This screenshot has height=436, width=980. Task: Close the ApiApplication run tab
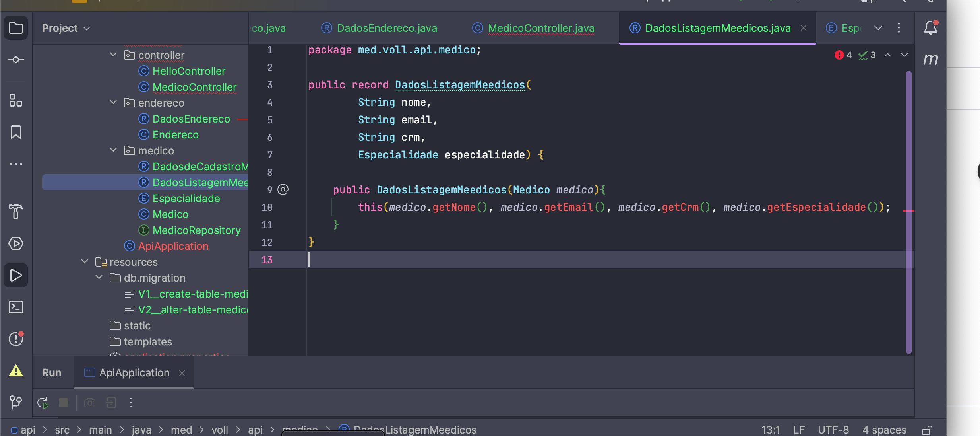pos(182,373)
